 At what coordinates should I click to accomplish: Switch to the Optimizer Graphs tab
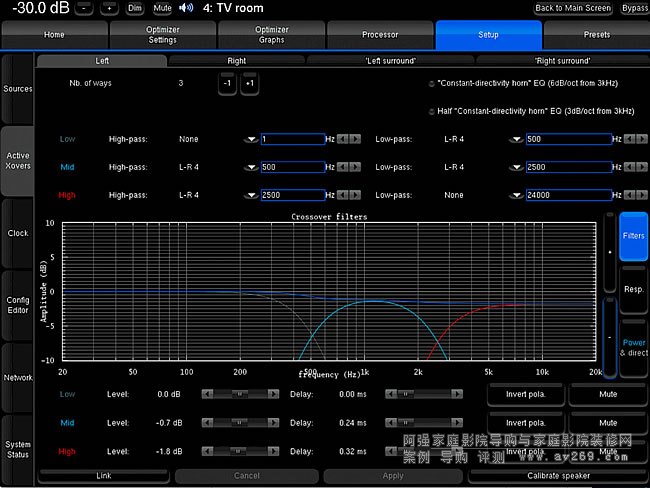pyautogui.click(x=271, y=35)
